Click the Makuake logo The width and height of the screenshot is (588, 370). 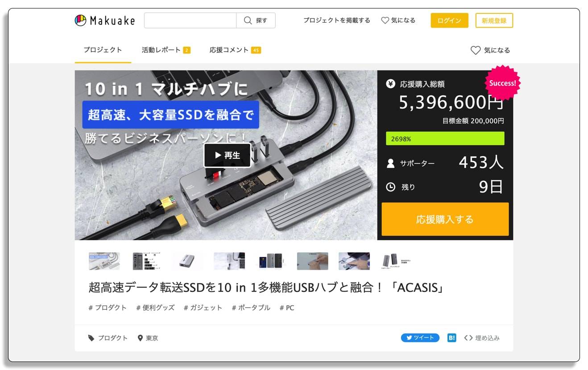point(105,21)
